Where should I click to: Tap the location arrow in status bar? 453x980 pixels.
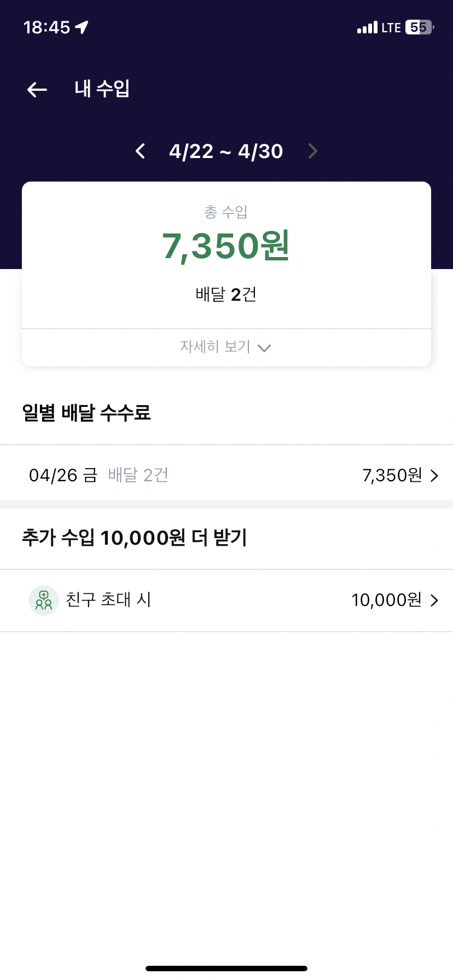click(x=82, y=27)
